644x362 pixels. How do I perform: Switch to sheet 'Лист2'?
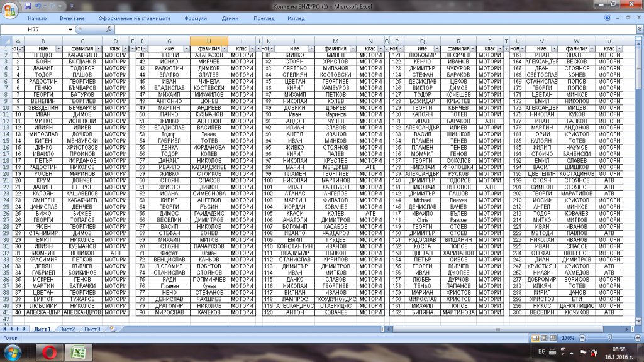pyautogui.click(x=67, y=329)
